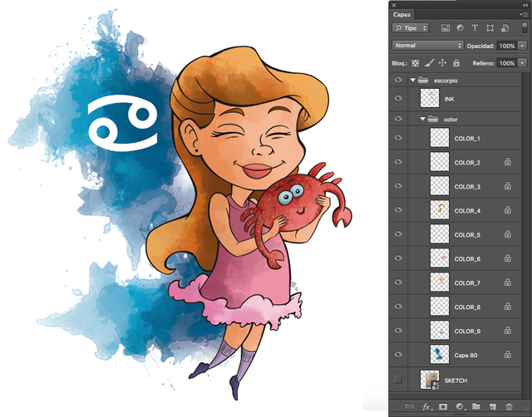Click the INK layer thumbnail
The height and width of the screenshot is (417, 532).
(x=430, y=98)
